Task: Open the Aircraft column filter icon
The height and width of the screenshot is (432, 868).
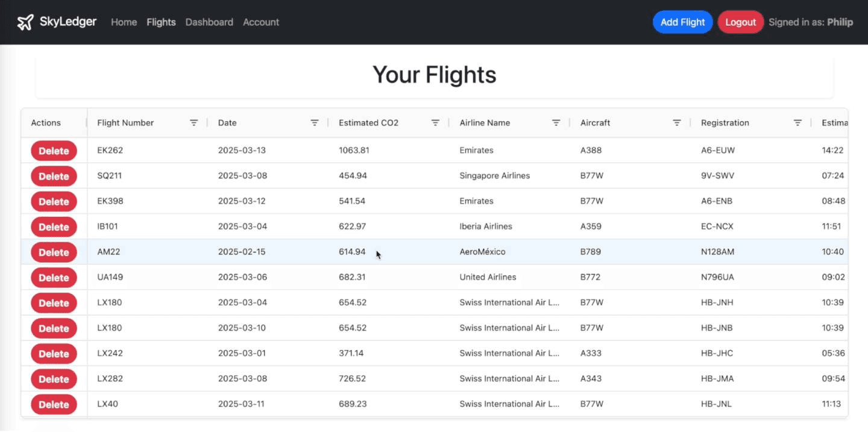Action: pyautogui.click(x=676, y=123)
